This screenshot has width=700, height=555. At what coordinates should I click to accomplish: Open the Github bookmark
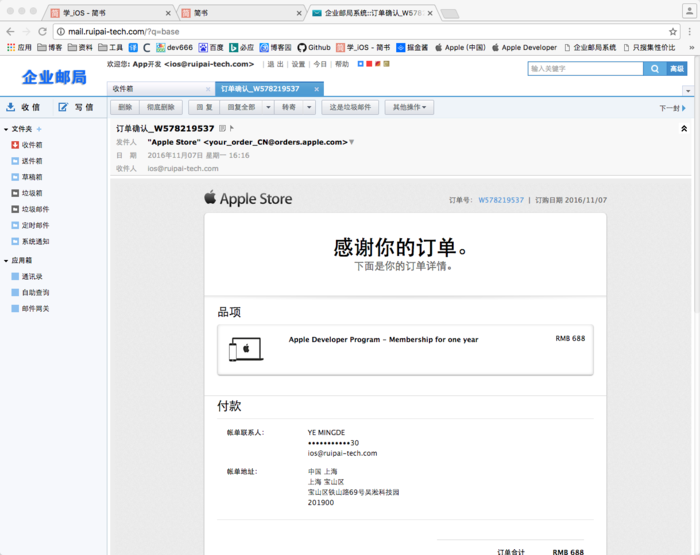[314, 47]
